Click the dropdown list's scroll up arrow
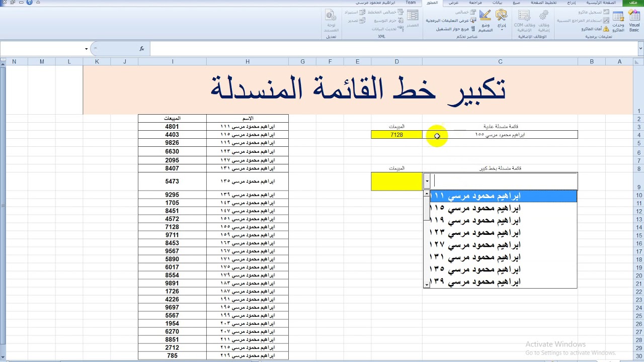Viewport: 644px width, 362px height. (x=427, y=194)
